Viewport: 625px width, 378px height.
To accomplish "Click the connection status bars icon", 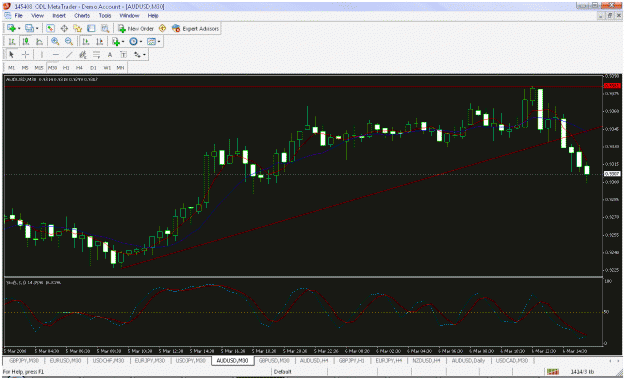I will (x=553, y=372).
